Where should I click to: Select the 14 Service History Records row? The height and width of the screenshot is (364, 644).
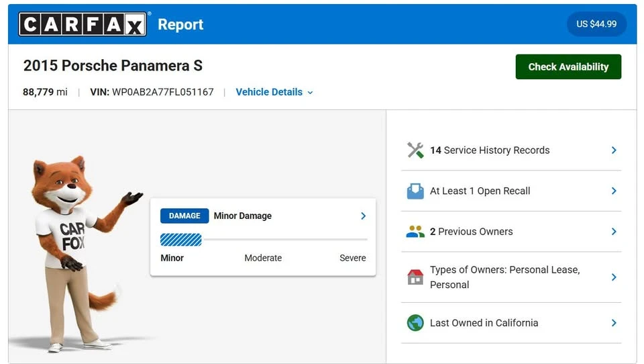(511, 150)
